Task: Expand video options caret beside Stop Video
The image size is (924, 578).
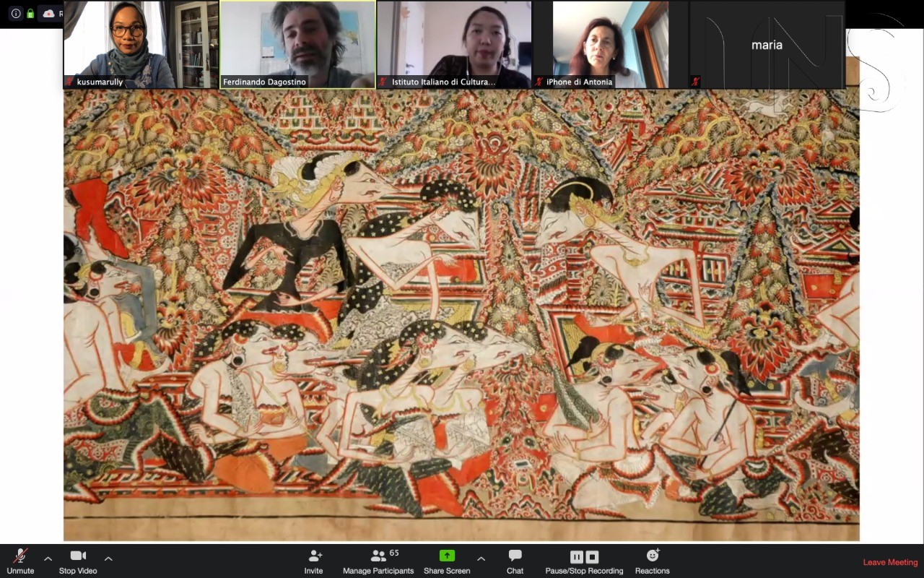Action: [108, 558]
